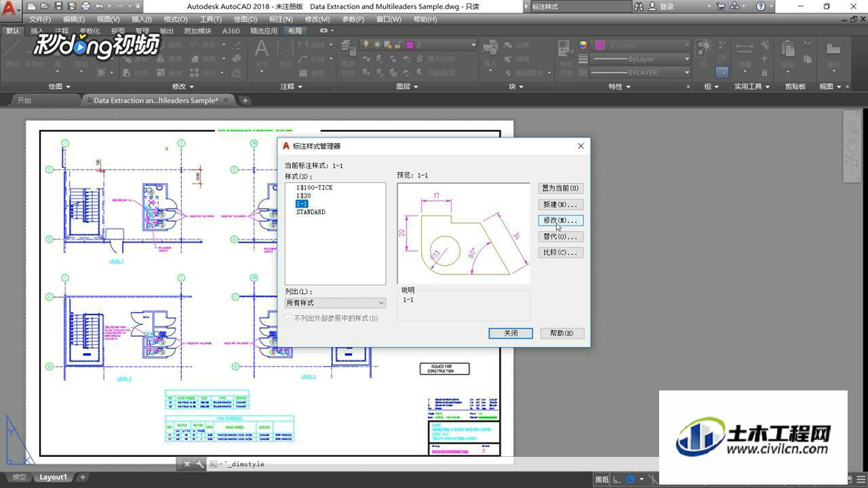Expand the 修改 panel dropdown
Screen dimensions: 868x488
click(182, 87)
